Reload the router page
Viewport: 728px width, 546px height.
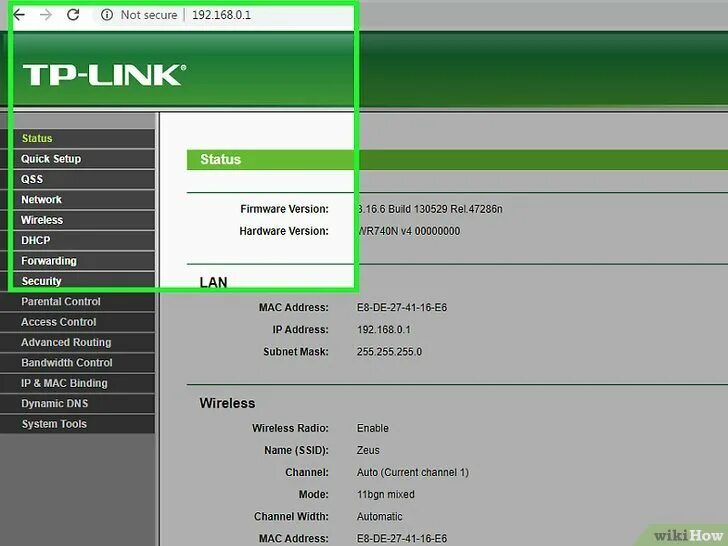[73, 15]
